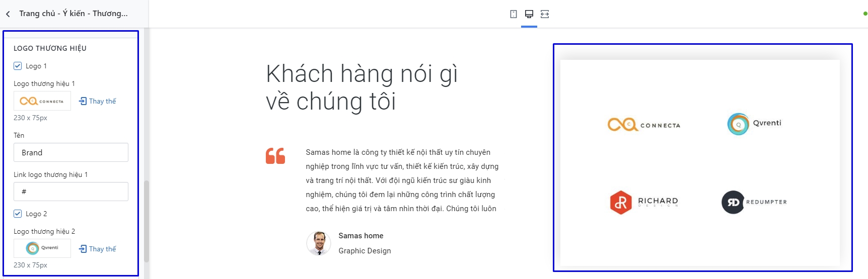The height and width of the screenshot is (279, 868).
Task: Click replace icon for Logo thương hiệu 1
Action: click(x=83, y=101)
